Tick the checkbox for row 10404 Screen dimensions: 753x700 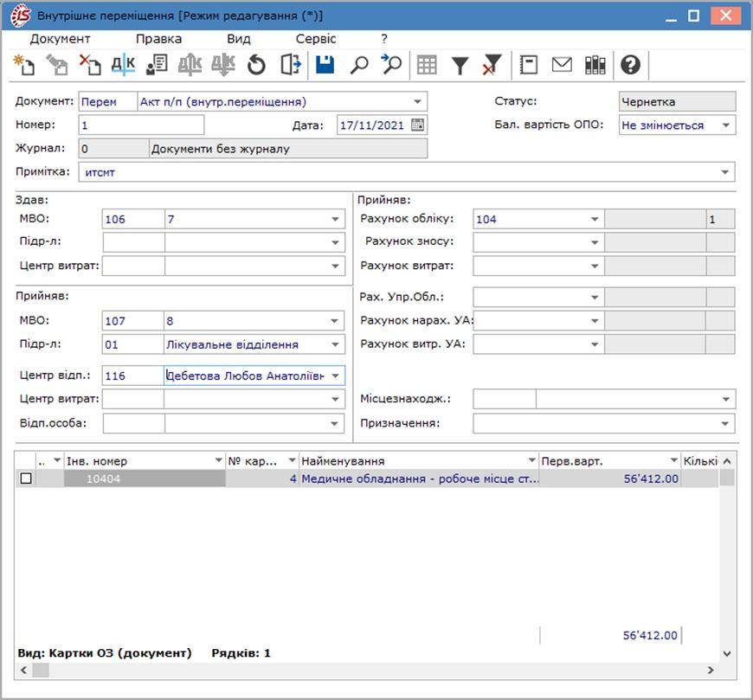[26, 478]
